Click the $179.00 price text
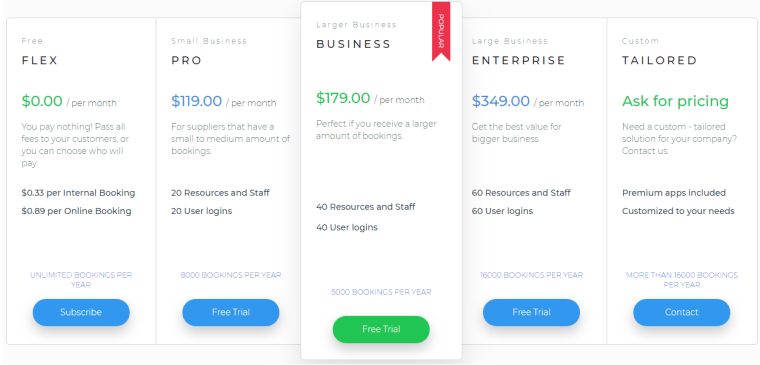 click(x=343, y=98)
